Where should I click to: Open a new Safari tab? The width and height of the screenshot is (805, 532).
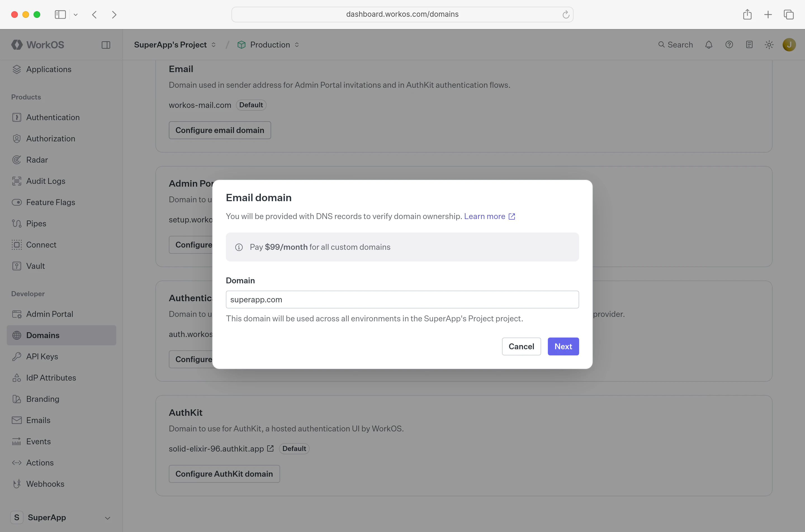coord(768,14)
